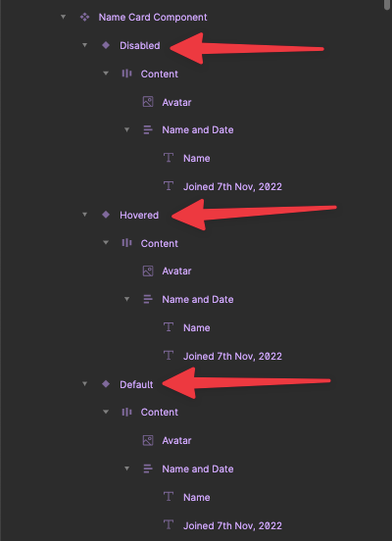The image size is (392, 541).
Task: Click Name and Date layout icon under Default
Action: tap(148, 468)
